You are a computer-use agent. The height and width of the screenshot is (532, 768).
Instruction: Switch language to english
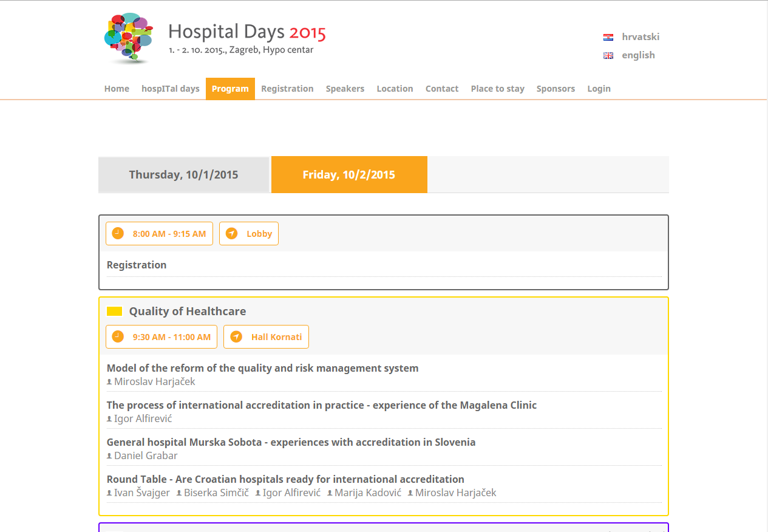(638, 55)
